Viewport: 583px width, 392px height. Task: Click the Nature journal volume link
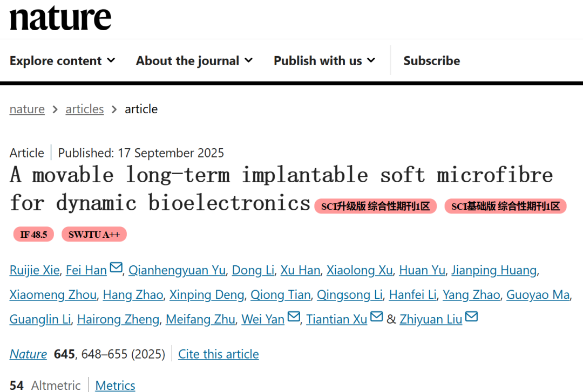tap(28, 354)
